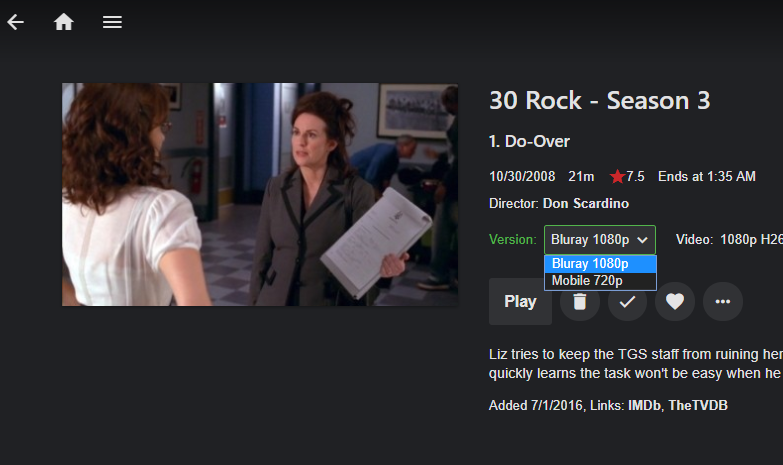Click the Play button
Image resolution: width=783 pixels, height=465 pixels.
tap(520, 302)
